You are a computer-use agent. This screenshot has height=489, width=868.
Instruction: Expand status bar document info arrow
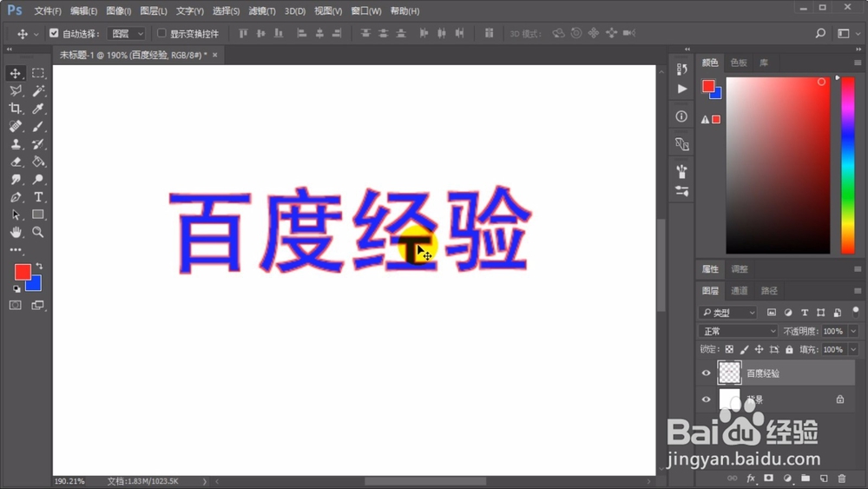(204, 481)
